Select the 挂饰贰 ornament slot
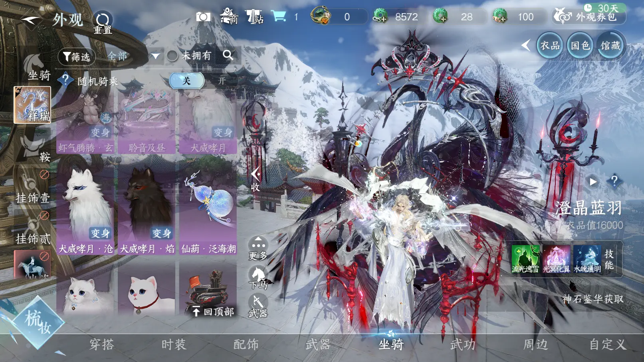This screenshot has height=362, width=644. pyautogui.click(x=33, y=228)
